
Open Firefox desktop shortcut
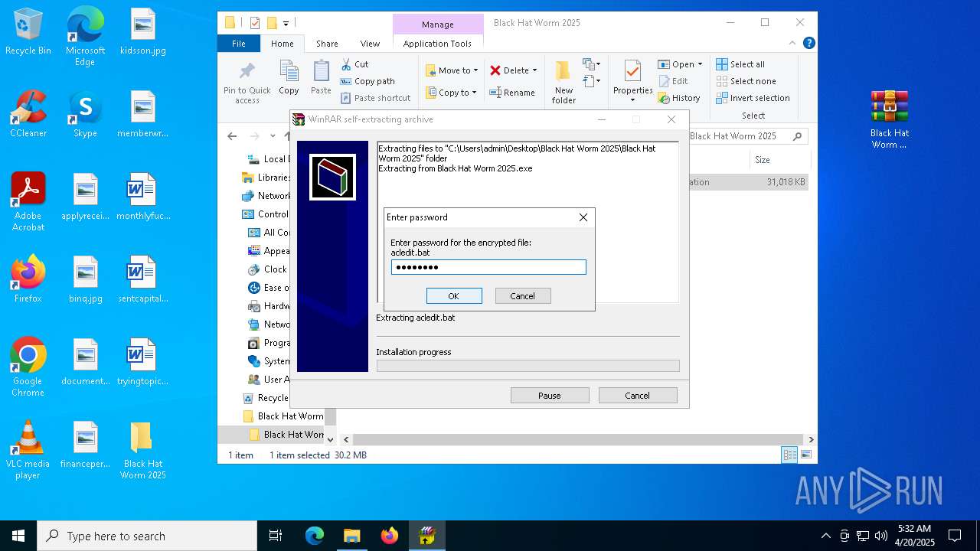(28, 279)
